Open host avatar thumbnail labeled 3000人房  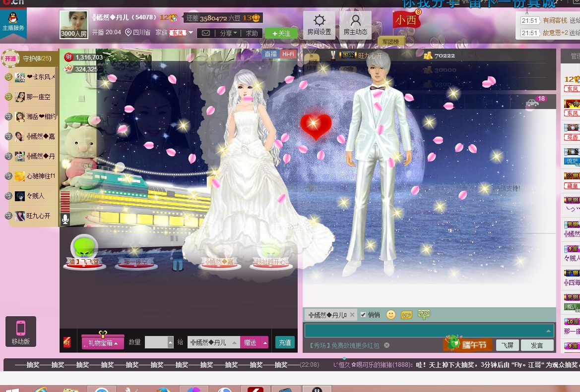coord(74,24)
